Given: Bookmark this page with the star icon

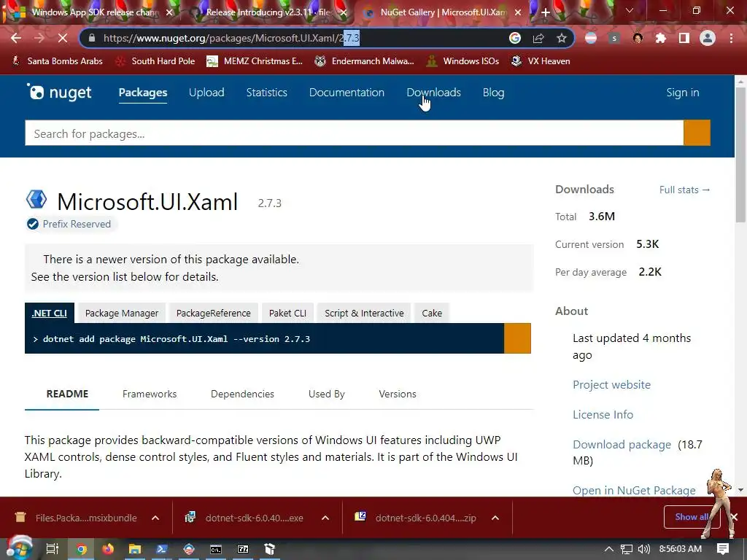Looking at the screenshot, I should pyautogui.click(x=562, y=38).
